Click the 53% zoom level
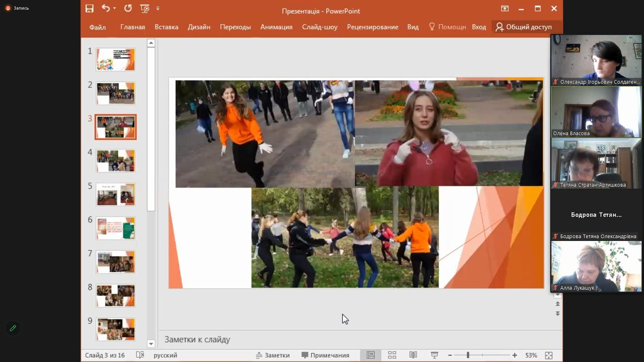 [x=531, y=355]
